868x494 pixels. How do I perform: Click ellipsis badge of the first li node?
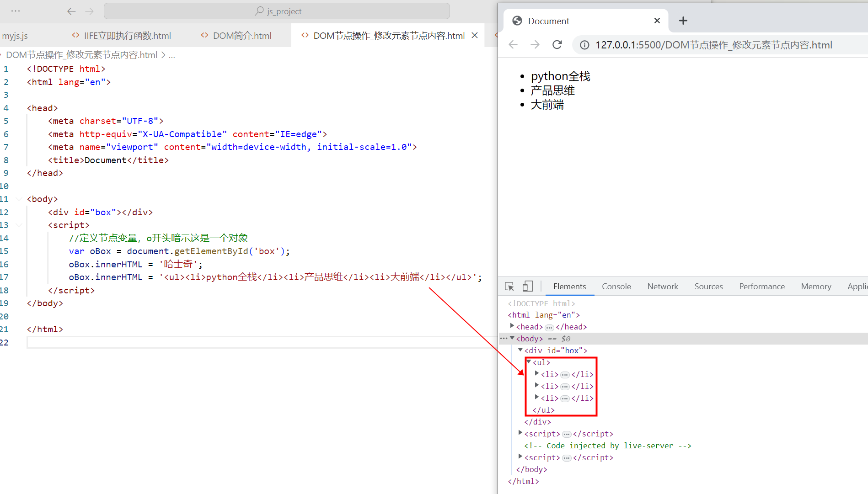click(x=565, y=375)
